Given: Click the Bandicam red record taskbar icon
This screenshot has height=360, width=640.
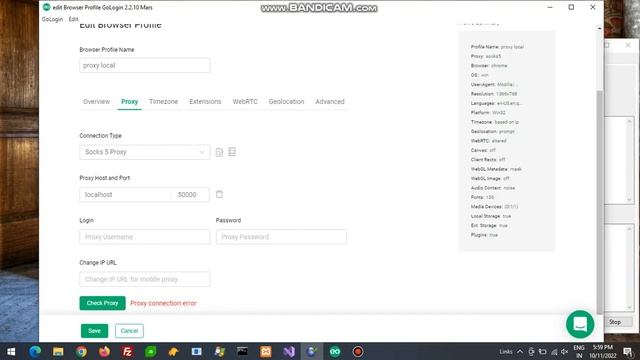Looking at the screenshot, I should (358, 351).
